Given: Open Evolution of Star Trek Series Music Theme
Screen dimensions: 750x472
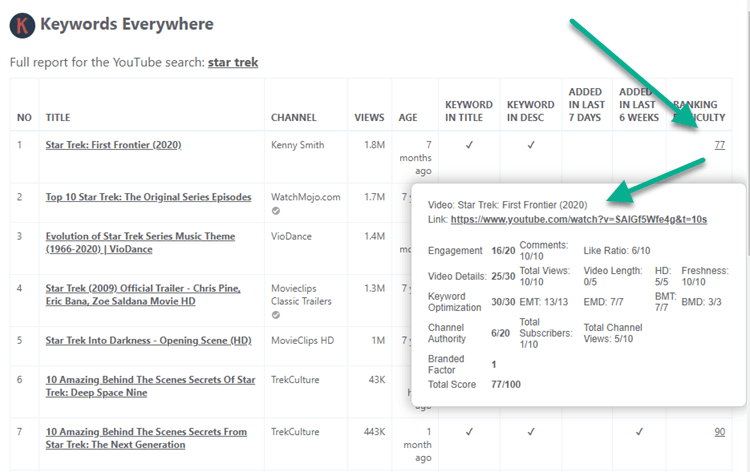Looking at the screenshot, I should [140, 242].
